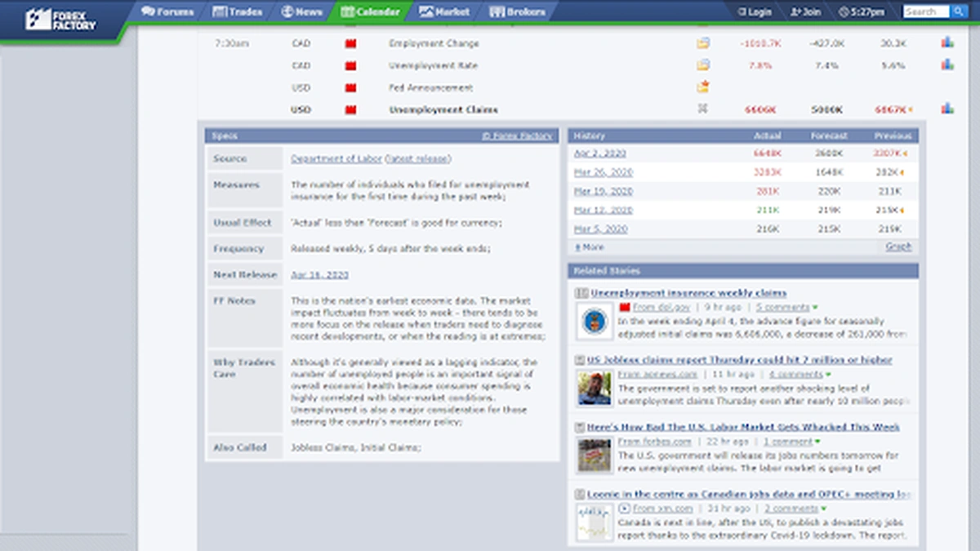Viewport: 980px width, 551px height.
Task: Click revision marker beside Unemployment Claims previous value
Action: [910, 109]
